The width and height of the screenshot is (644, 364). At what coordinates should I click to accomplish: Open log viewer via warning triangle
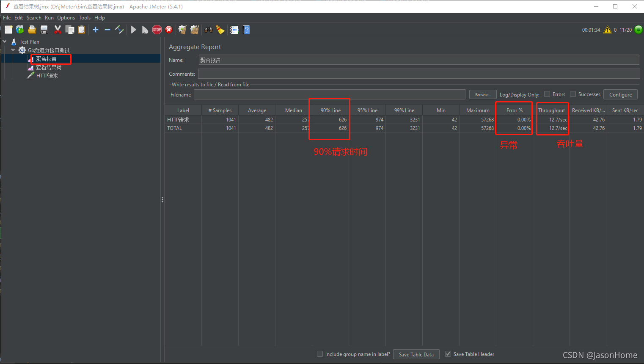[608, 30]
